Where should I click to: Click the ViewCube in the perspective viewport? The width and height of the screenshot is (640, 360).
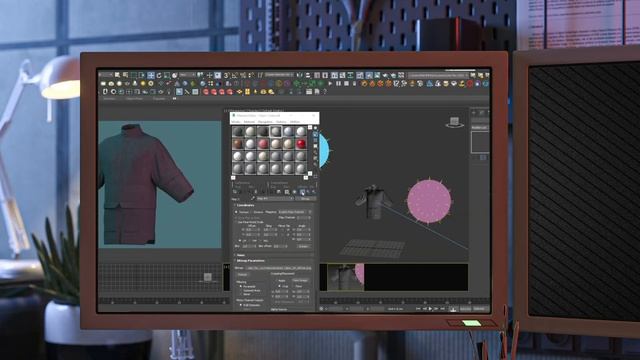click(x=454, y=122)
